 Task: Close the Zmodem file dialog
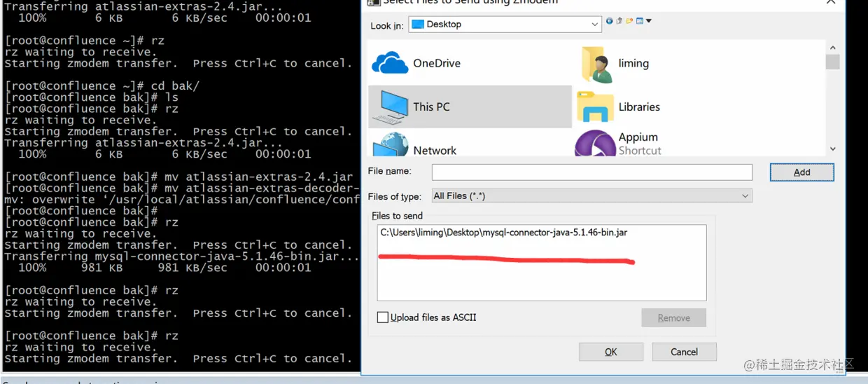pyautogui.click(x=831, y=2)
